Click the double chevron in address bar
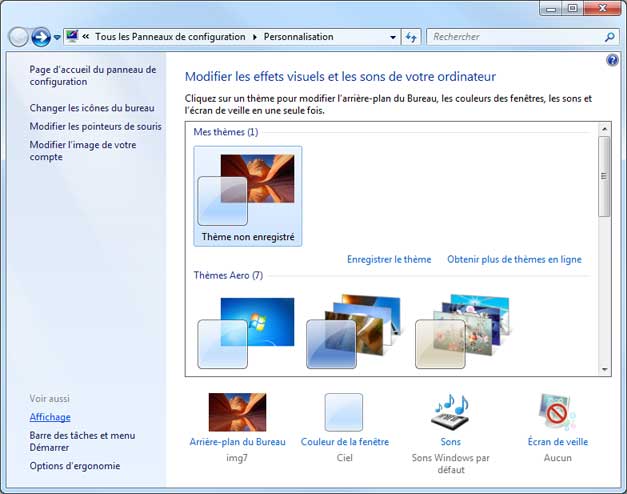Screen dimensions: 627x494 (86, 36)
